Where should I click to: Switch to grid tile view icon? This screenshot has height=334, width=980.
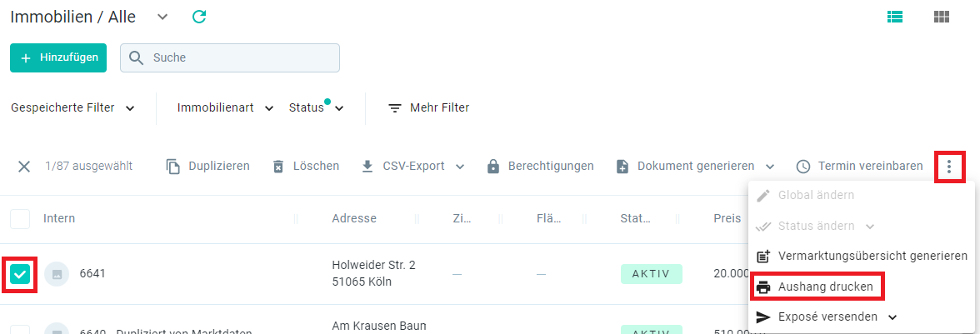pyautogui.click(x=942, y=17)
